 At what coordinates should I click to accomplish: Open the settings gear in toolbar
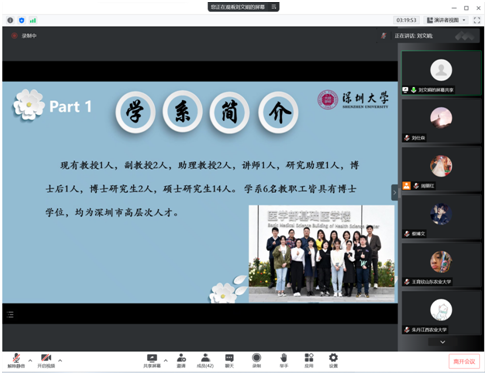(x=333, y=360)
